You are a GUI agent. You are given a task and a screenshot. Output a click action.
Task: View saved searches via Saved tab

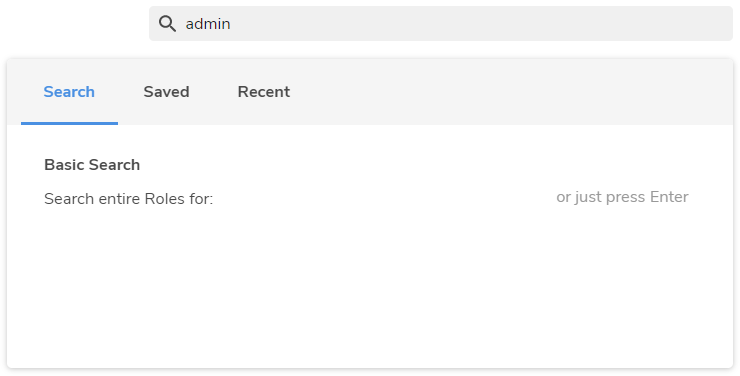coord(166,92)
